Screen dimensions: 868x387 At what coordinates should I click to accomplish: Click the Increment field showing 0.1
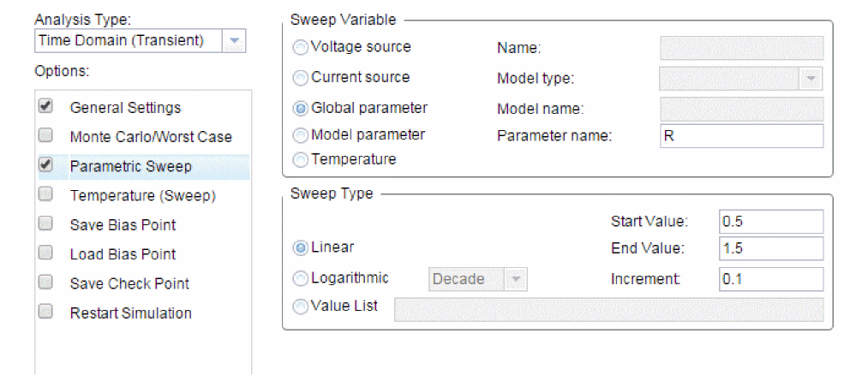(772, 279)
